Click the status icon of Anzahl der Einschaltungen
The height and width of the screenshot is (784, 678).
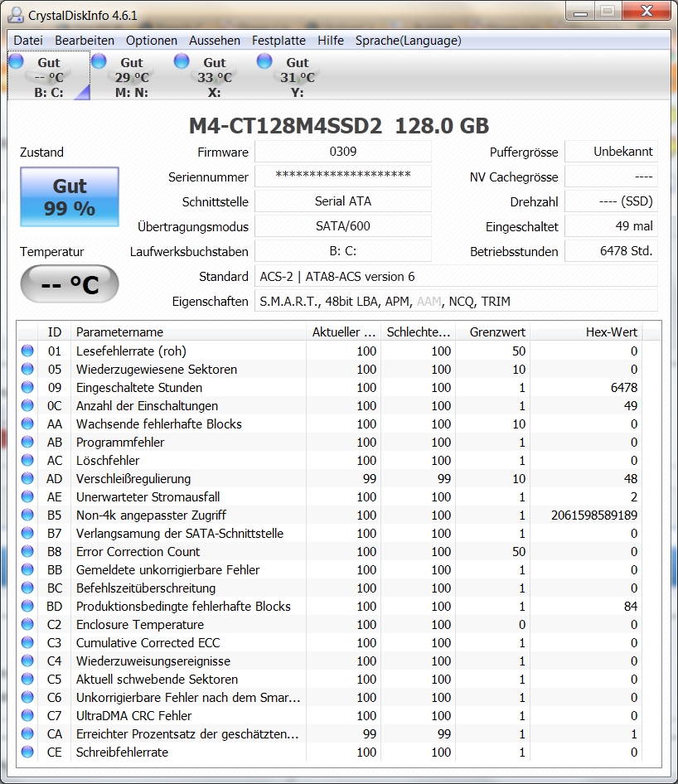pyautogui.click(x=27, y=405)
